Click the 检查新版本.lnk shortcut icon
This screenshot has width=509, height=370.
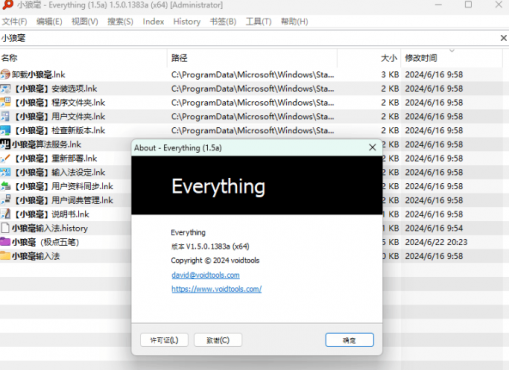(x=5, y=130)
